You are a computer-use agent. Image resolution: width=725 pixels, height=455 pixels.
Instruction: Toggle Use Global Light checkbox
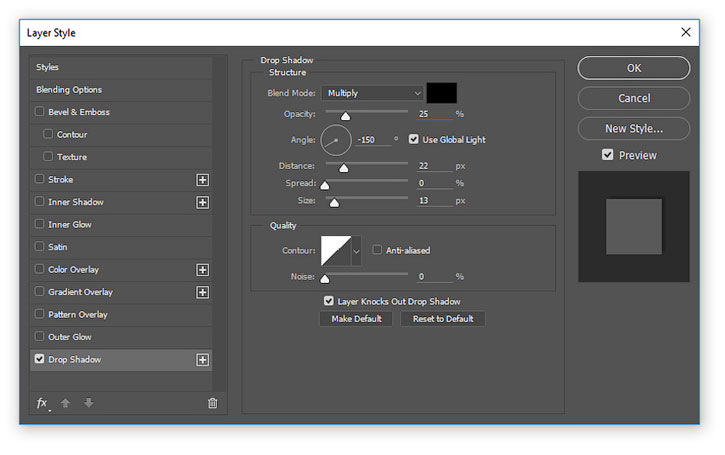pyautogui.click(x=414, y=139)
